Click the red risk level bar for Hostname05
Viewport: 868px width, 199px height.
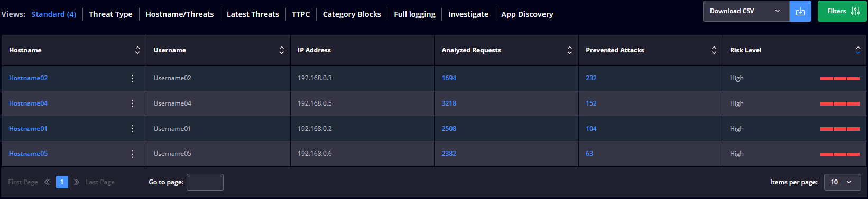pyautogui.click(x=840, y=154)
